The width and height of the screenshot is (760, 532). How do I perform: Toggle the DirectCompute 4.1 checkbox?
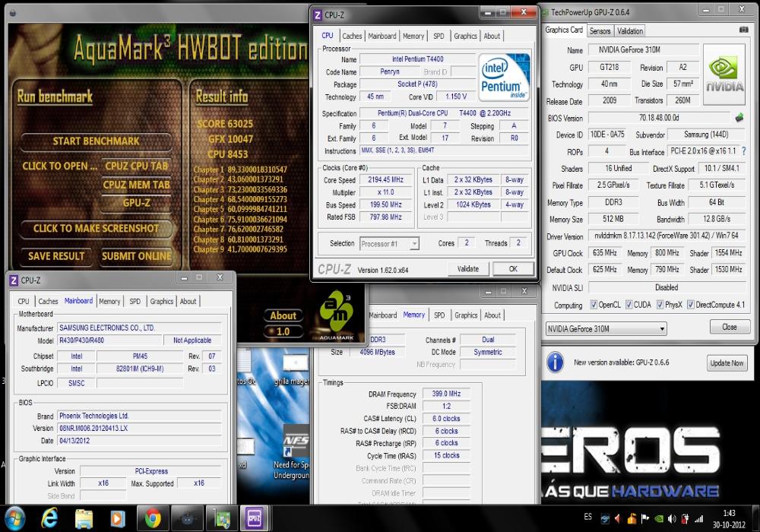point(691,304)
